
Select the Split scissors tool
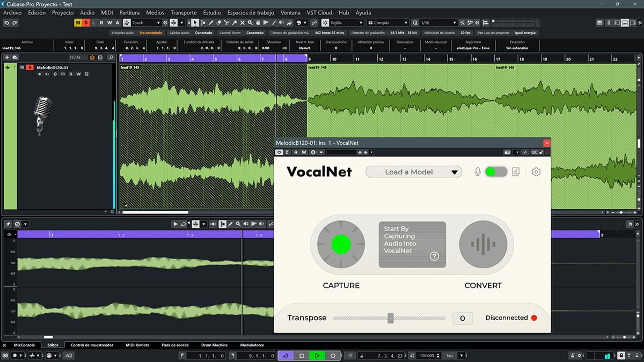click(227, 23)
